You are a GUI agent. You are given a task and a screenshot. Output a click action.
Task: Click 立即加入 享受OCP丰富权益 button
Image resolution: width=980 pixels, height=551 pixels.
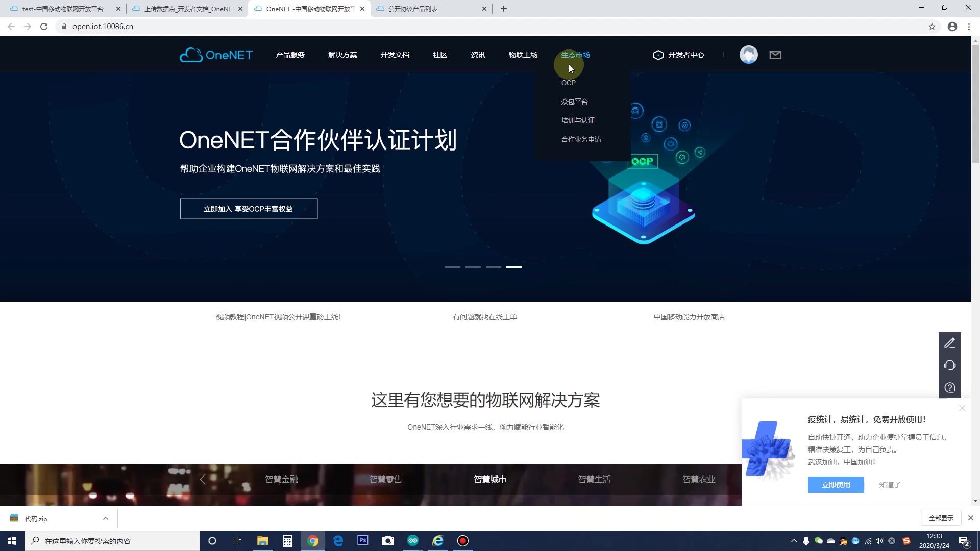(x=249, y=209)
